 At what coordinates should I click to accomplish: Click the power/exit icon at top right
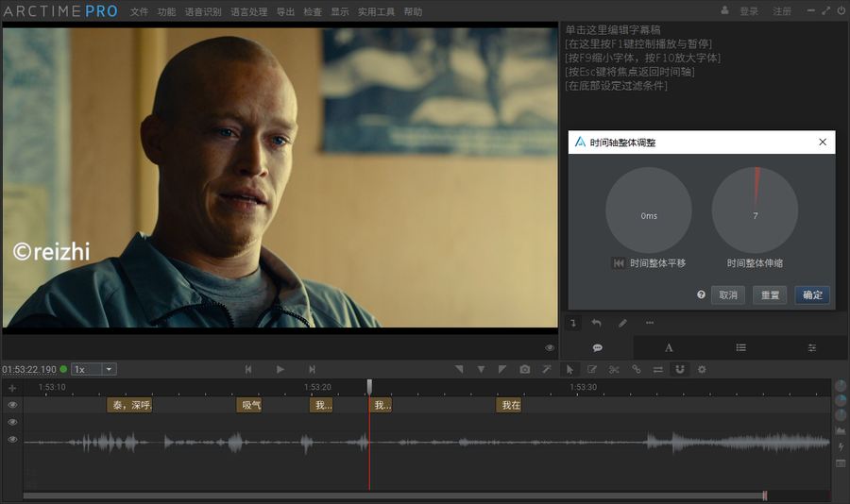click(x=841, y=10)
